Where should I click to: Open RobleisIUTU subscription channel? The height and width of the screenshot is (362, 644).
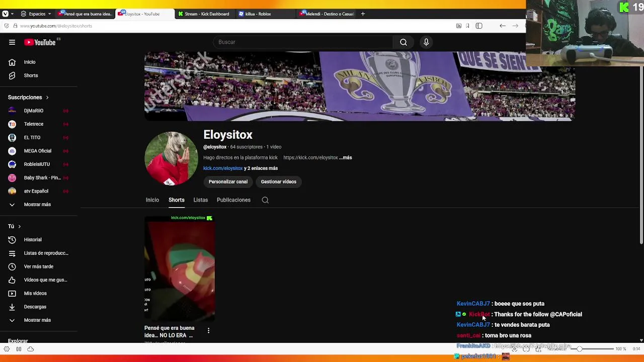tap(37, 164)
